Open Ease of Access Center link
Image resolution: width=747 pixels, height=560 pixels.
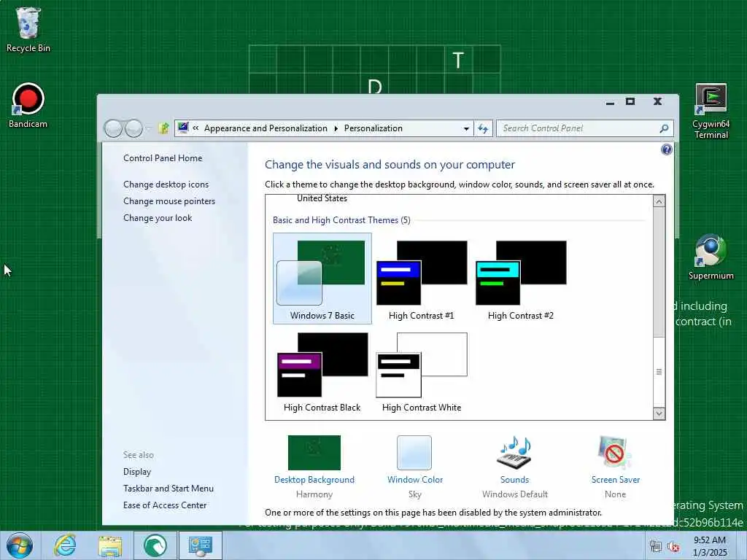point(165,505)
